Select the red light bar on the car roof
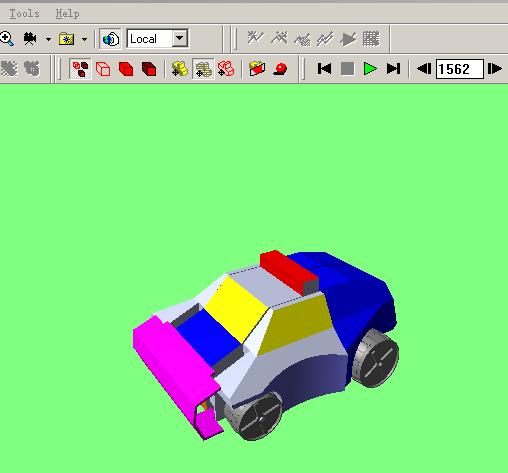This screenshot has width=508, height=473. pos(287,272)
